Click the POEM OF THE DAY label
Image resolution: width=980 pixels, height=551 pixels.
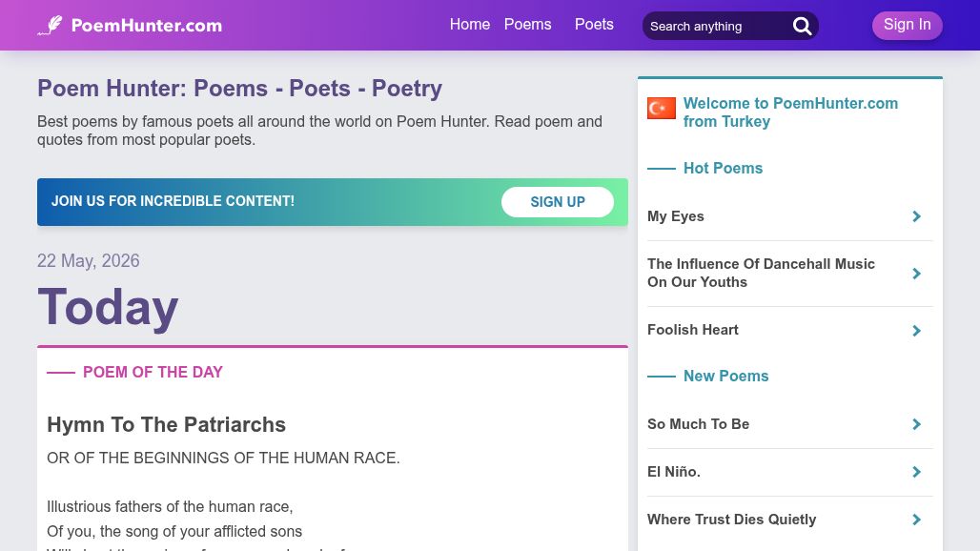point(153,373)
